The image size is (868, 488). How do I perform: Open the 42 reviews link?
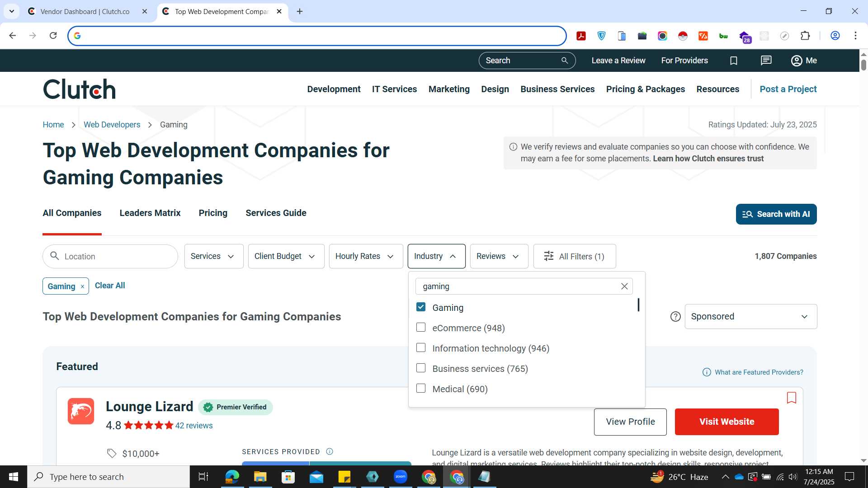(194, 426)
